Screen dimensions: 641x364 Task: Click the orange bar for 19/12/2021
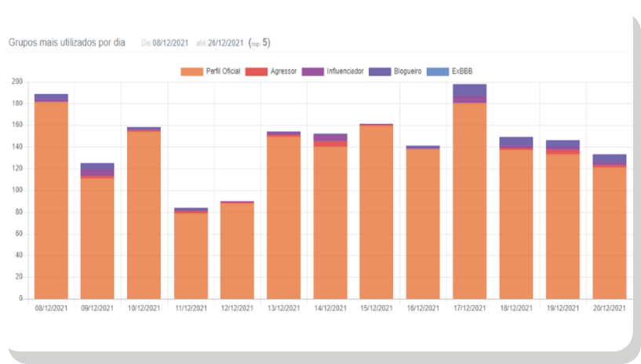(x=563, y=227)
